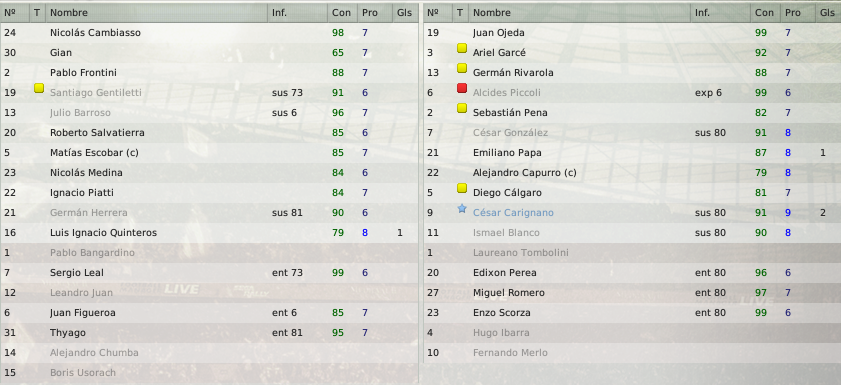Image resolution: width=844 pixels, height=385 pixels.
Task: Click Sebastián Pena's yellow card icon
Action: (x=462, y=108)
